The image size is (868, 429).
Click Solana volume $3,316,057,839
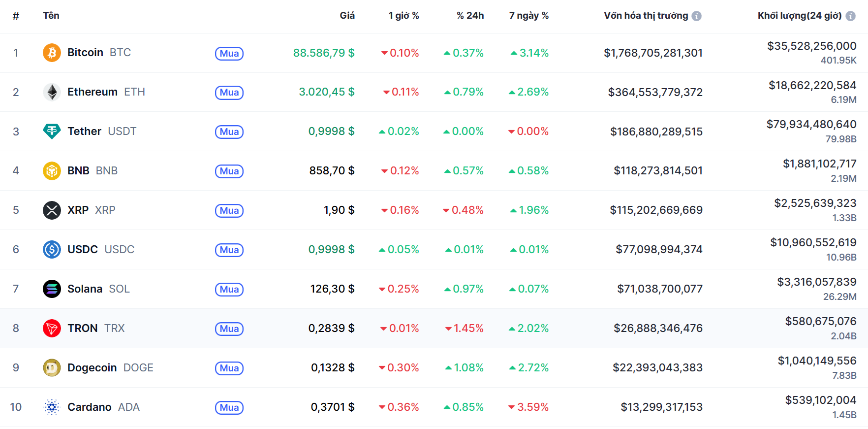pos(817,282)
